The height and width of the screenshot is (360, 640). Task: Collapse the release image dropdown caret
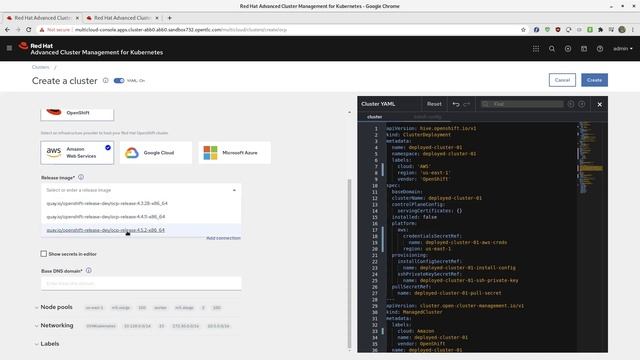pyautogui.click(x=234, y=190)
